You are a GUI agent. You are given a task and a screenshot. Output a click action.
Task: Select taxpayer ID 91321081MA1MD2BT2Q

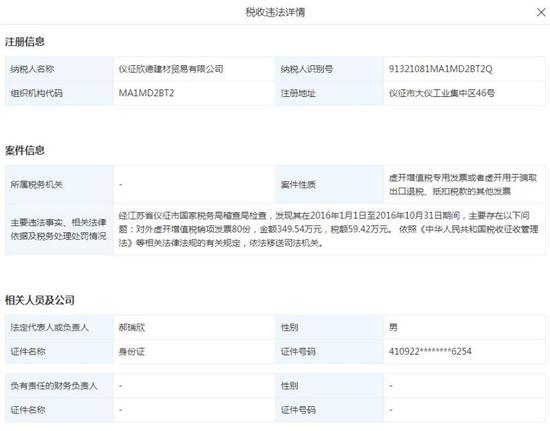[x=440, y=69]
